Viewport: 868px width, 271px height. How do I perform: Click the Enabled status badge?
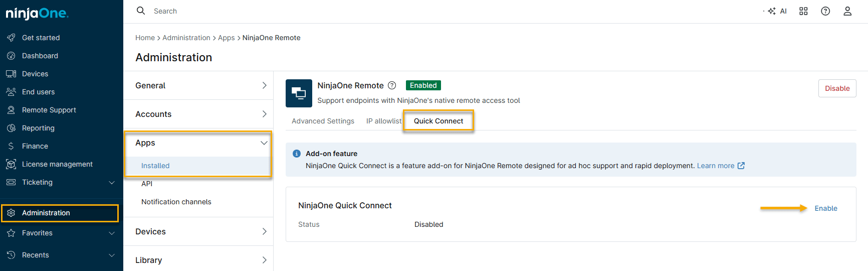(x=423, y=85)
